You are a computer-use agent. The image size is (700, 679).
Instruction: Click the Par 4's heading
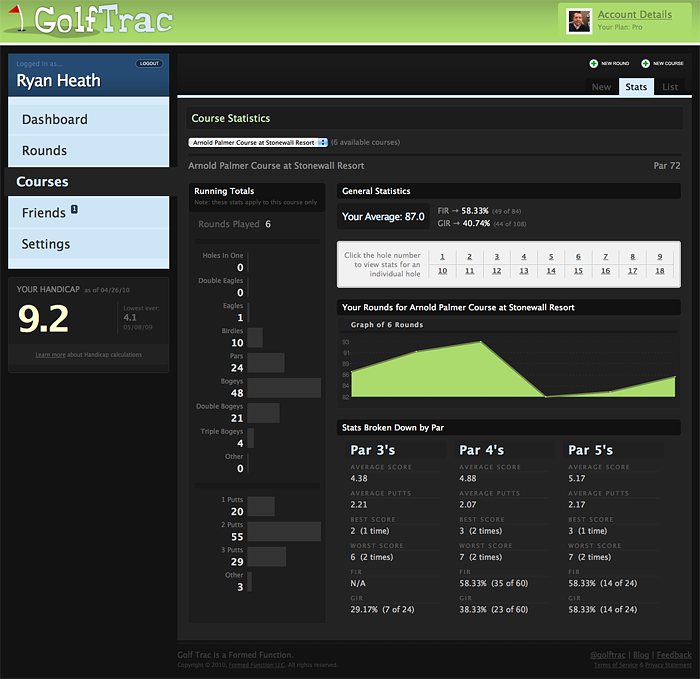482,450
